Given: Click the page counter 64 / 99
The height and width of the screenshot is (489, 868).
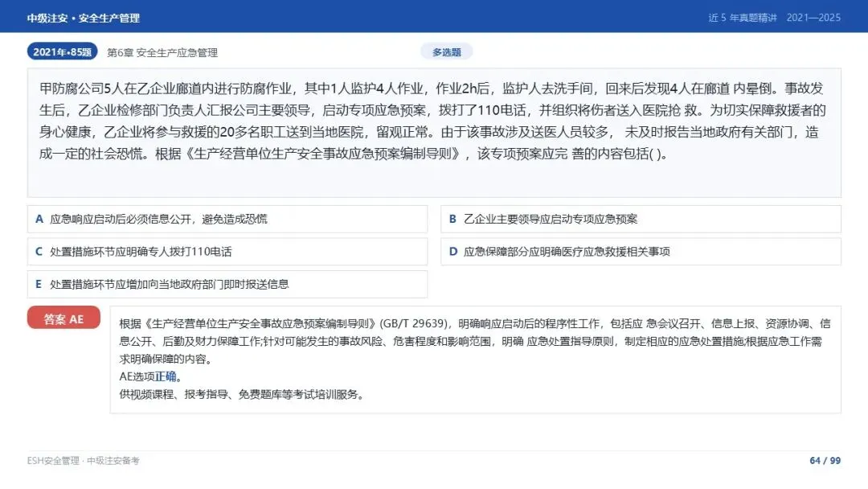Looking at the screenshot, I should [825, 460].
